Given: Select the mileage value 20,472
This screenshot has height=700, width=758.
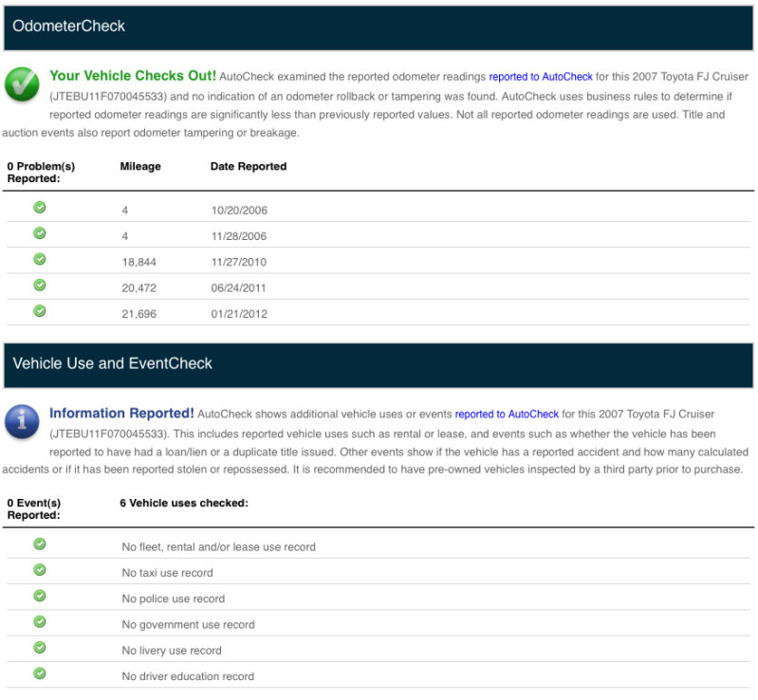Looking at the screenshot, I should pos(139,288).
